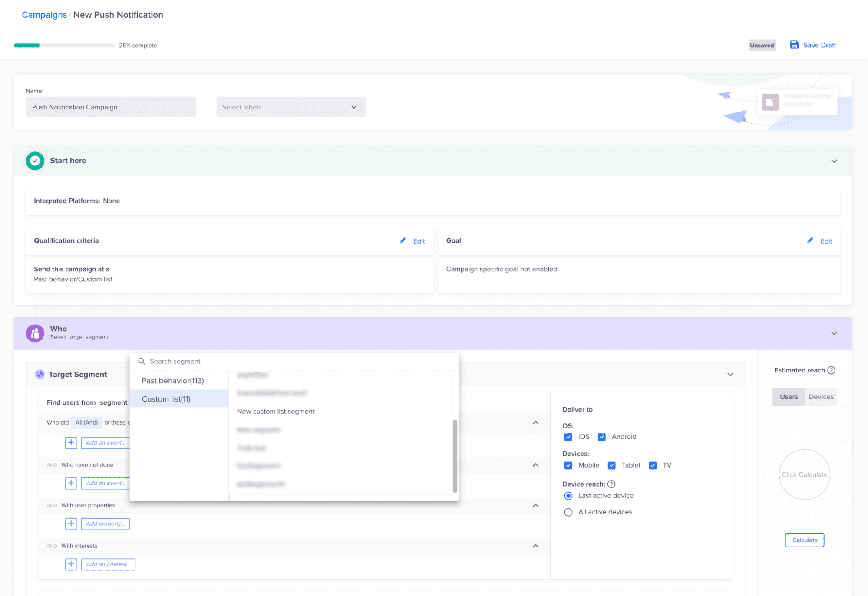This screenshot has width=868, height=596.
Task: Click the green Start here checkmark icon
Action: [x=35, y=161]
